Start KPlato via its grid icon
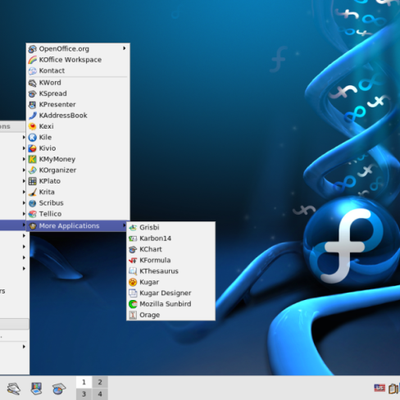 (x=32, y=181)
